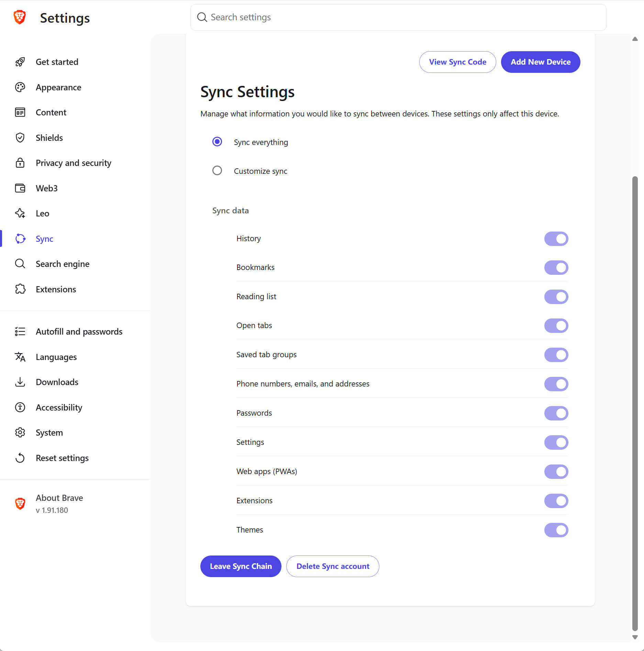Click the vertical scrollbar thumb
Viewport: 644px width, 651px height.
coord(635,404)
